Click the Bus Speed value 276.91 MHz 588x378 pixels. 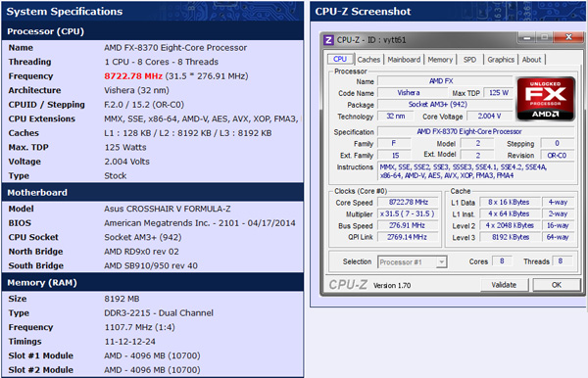point(408,225)
